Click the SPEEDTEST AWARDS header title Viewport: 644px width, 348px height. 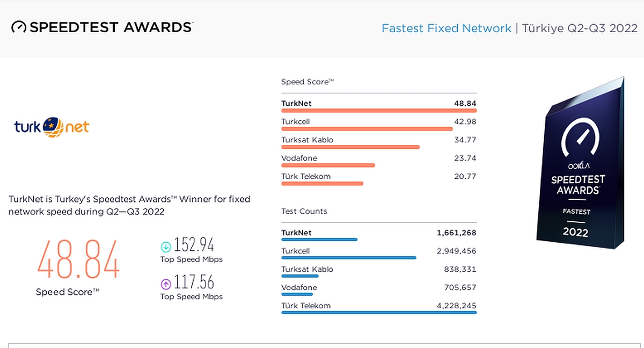[111, 27]
